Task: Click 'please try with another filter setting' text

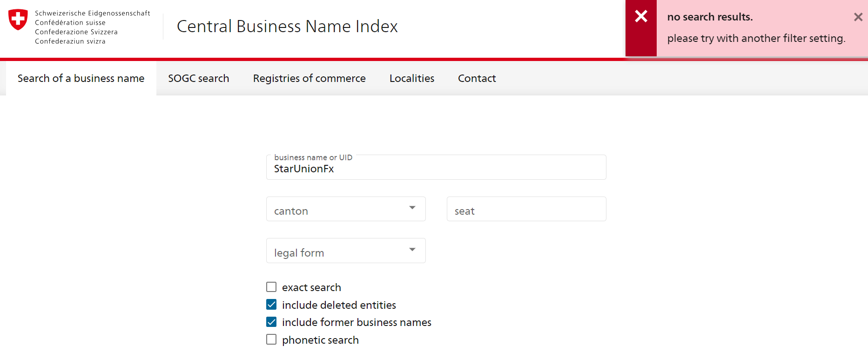Action: coord(756,38)
